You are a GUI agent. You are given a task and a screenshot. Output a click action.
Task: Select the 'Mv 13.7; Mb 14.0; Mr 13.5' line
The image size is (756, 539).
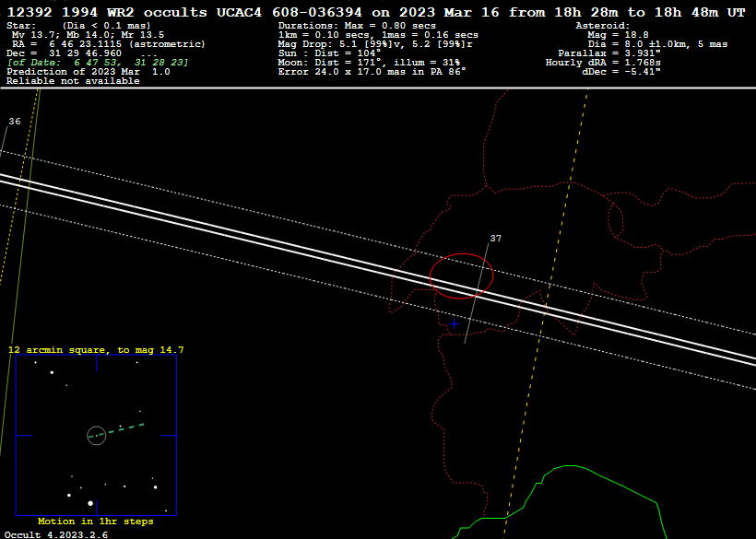click(x=88, y=35)
